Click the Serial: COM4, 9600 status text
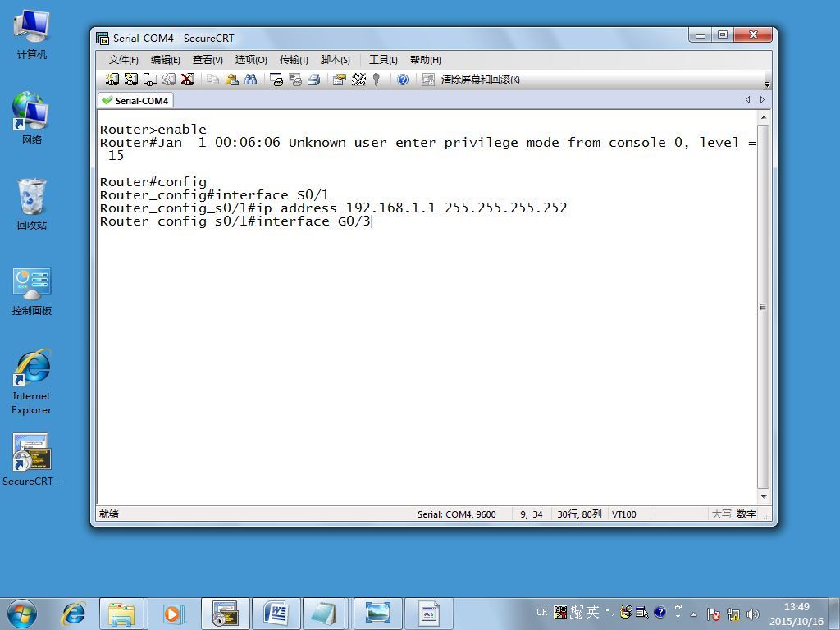The height and width of the screenshot is (630, 840). (456, 514)
